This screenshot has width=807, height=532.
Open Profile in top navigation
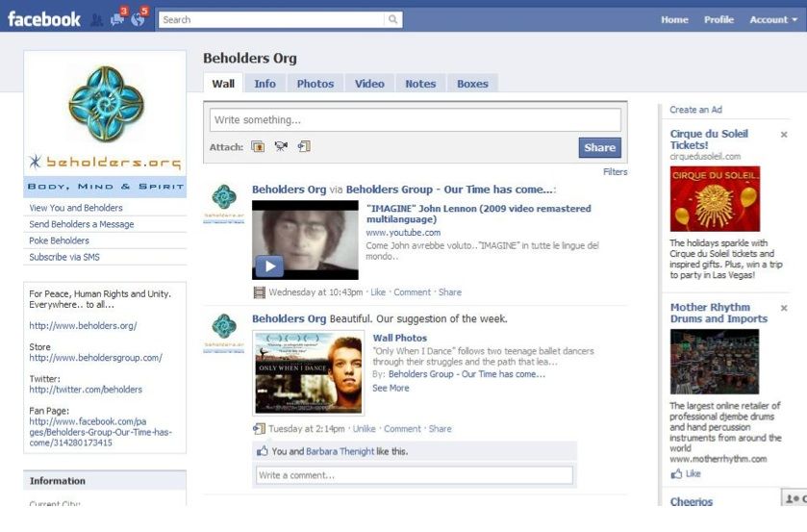pos(719,19)
